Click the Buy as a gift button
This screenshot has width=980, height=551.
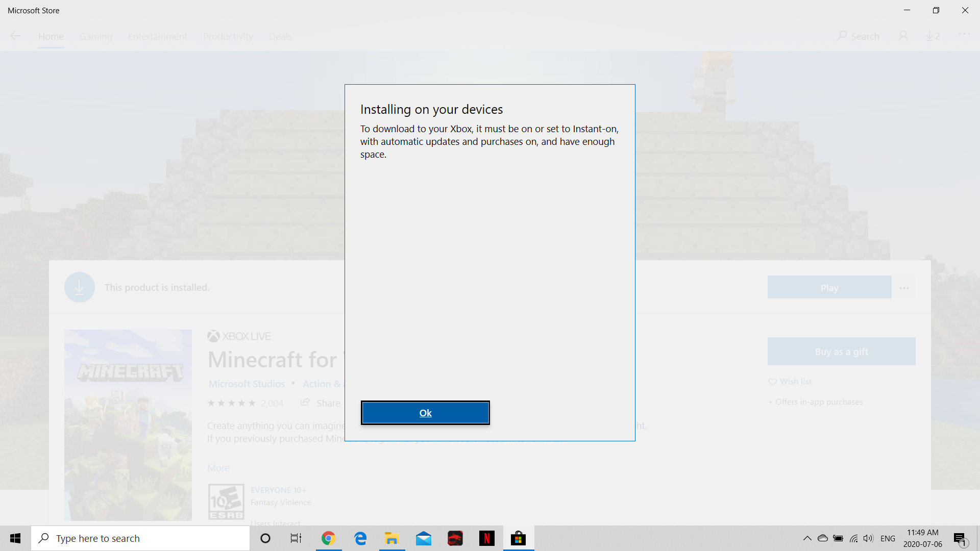point(842,352)
